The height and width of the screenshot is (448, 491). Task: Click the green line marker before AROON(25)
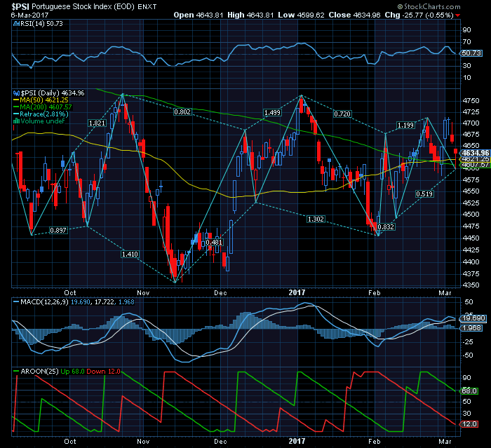[x=16, y=372]
